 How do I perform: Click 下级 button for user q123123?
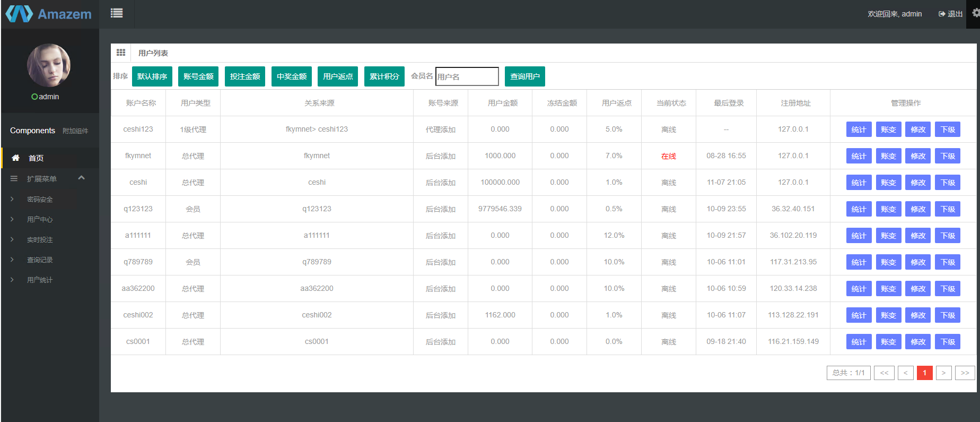tap(948, 209)
